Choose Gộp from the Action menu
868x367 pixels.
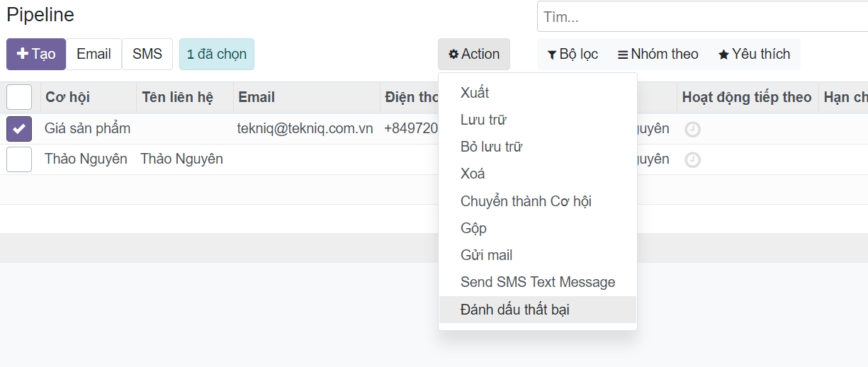[473, 228]
